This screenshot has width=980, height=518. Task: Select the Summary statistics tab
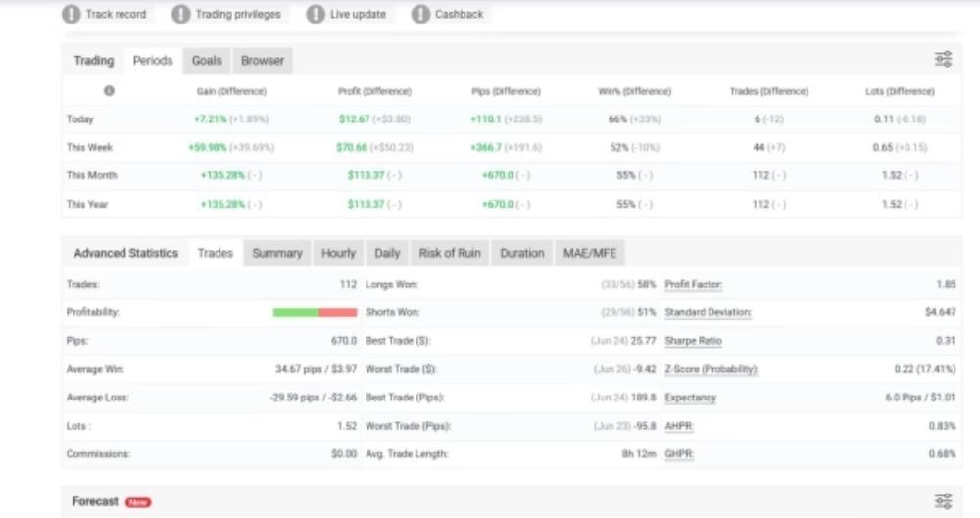coord(277,253)
